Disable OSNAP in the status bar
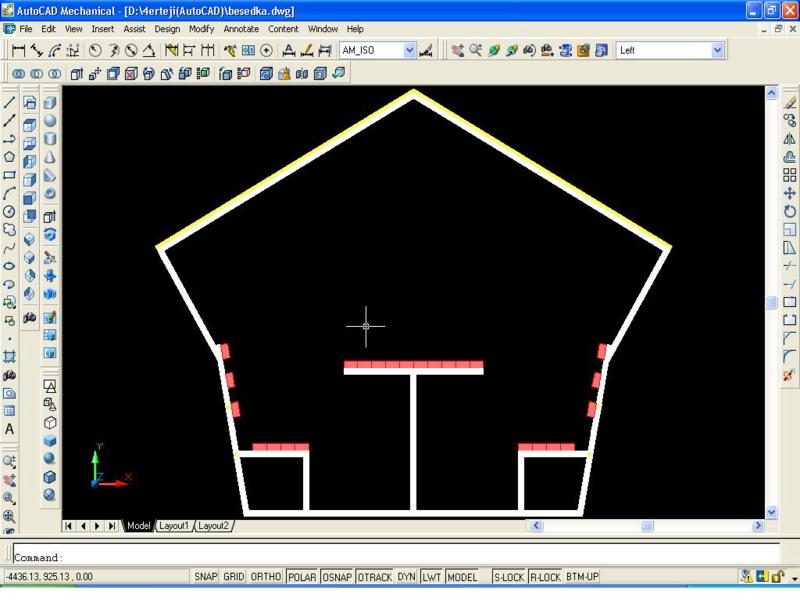 [x=337, y=577]
